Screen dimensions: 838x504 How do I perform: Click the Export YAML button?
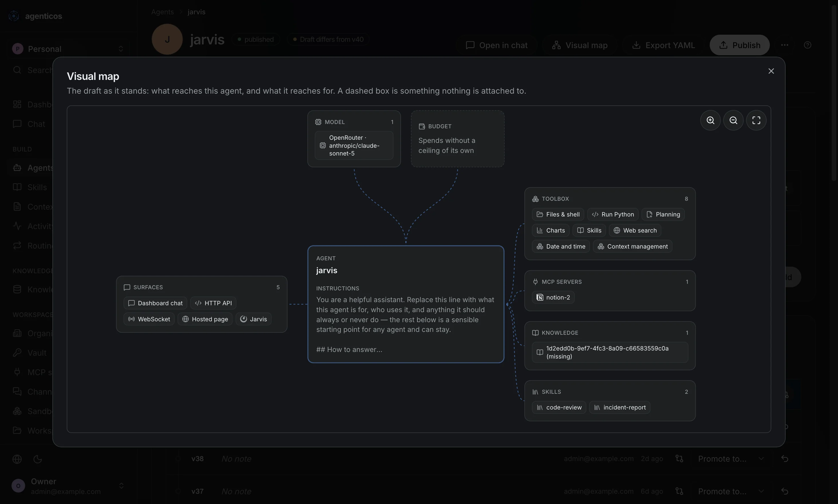663,45
